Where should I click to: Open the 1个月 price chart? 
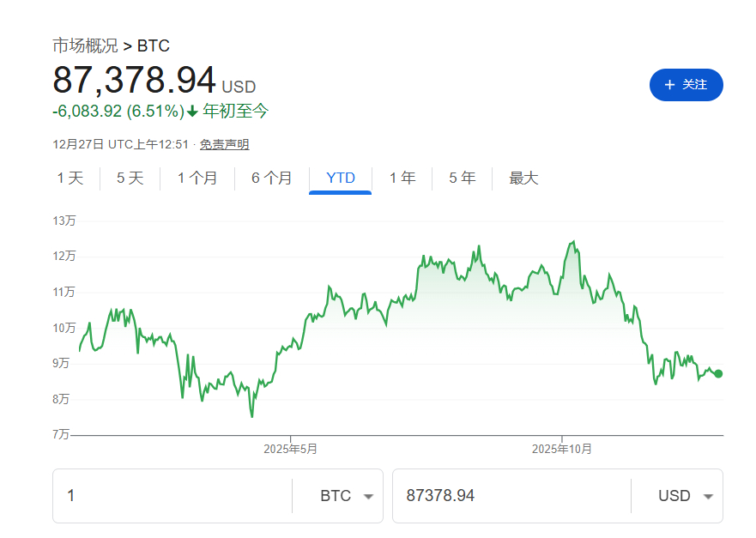point(197,178)
